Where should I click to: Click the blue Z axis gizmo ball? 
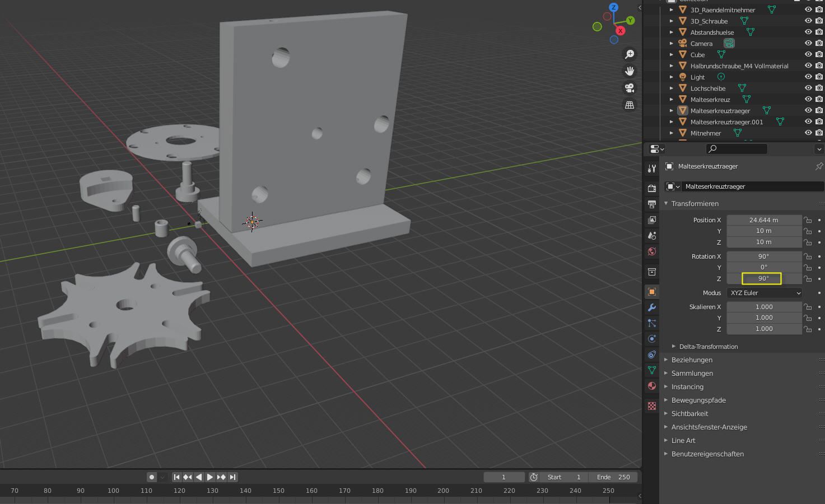(614, 7)
